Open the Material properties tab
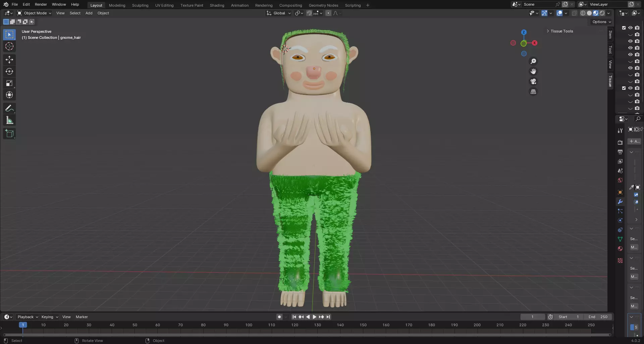Image resolution: width=644 pixels, height=344 pixels. pyautogui.click(x=620, y=249)
